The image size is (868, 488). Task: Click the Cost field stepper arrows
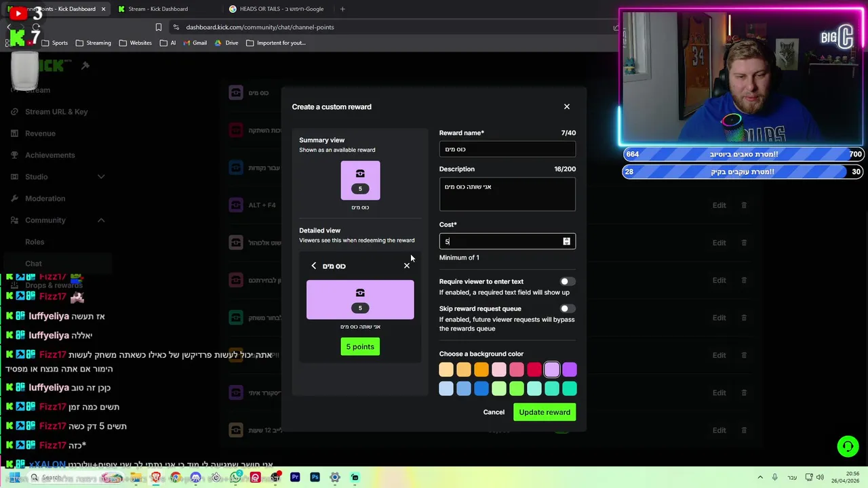click(567, 241)
